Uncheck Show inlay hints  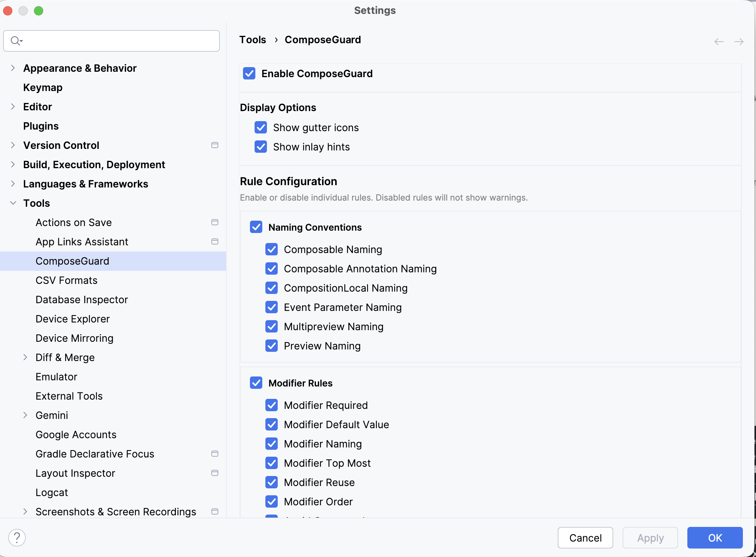pos(261,147)
